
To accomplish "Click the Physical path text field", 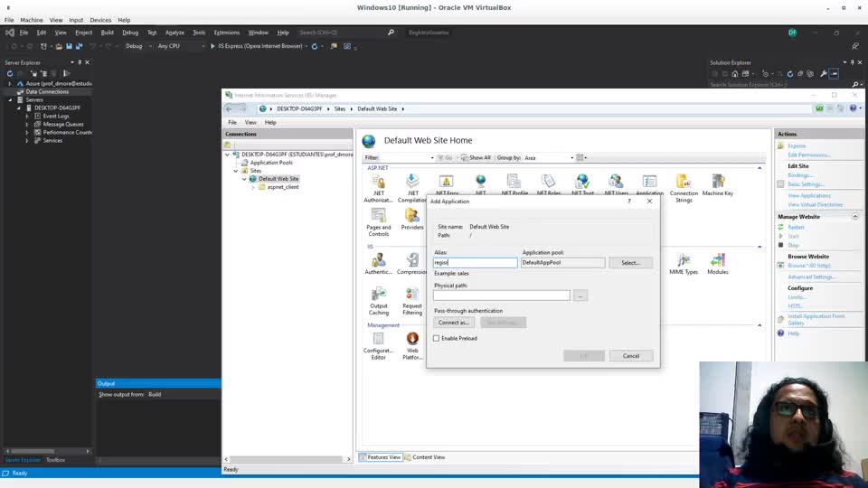I will (502, 296).
